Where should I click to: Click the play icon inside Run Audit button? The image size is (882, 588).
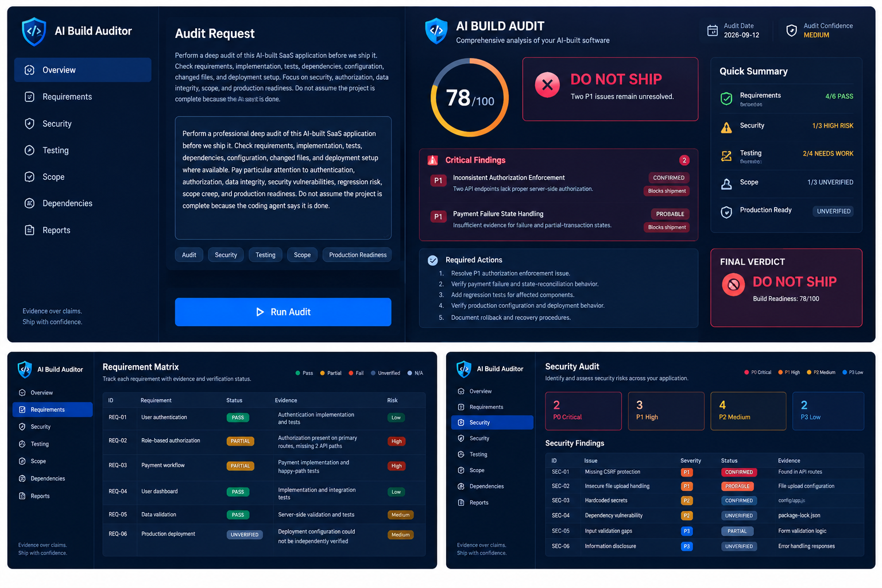click(x=260, y=312)
